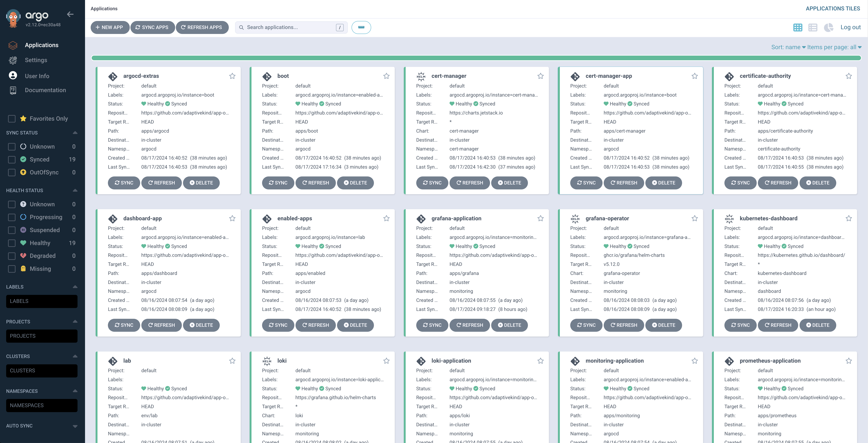Favorite the boot application star

tap(387, 76)
